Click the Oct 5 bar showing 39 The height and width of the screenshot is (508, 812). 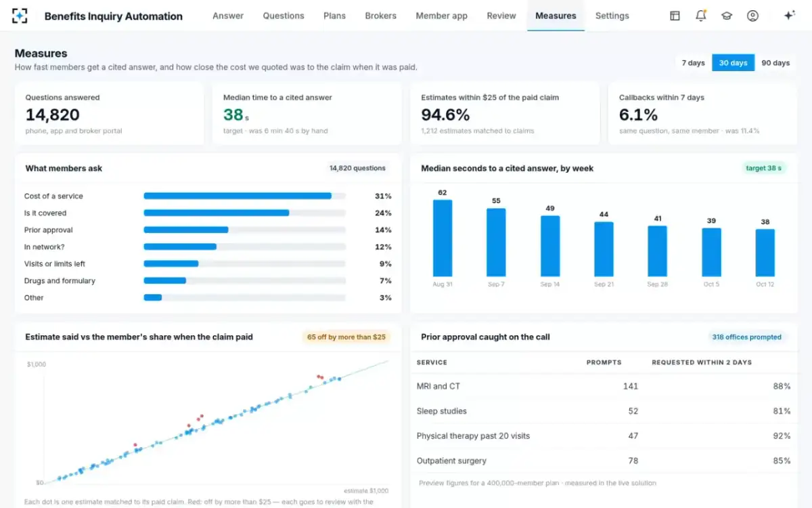tap(711, 252)
